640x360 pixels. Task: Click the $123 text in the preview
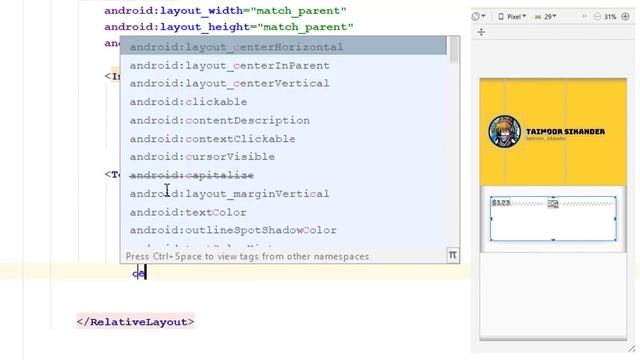point(501,202)
